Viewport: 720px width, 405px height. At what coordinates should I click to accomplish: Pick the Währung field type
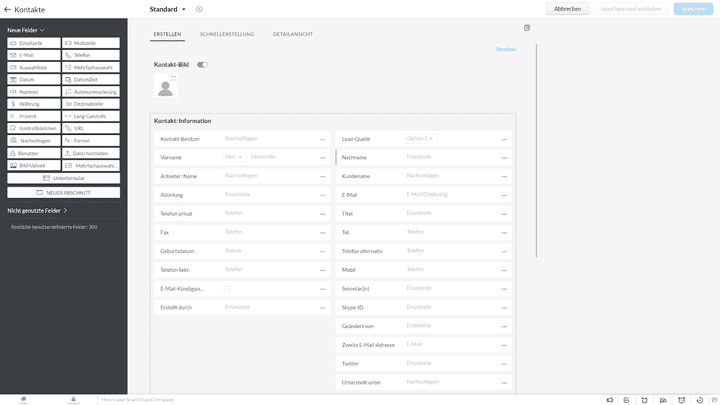(35, 103)
